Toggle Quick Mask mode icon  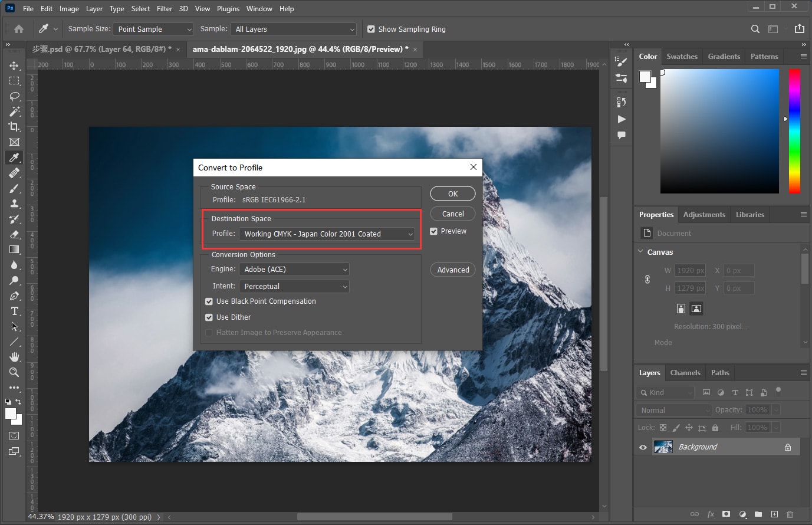click(14, 436)
